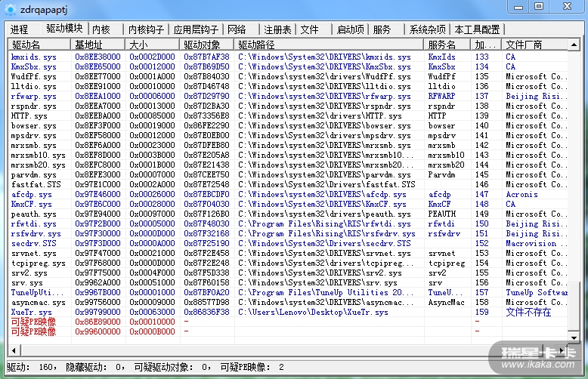The height and width of the screenshot is (379, 588).
Task: Select the mrxsmb10.sys driver row
Action: click(x=288, y=155)
